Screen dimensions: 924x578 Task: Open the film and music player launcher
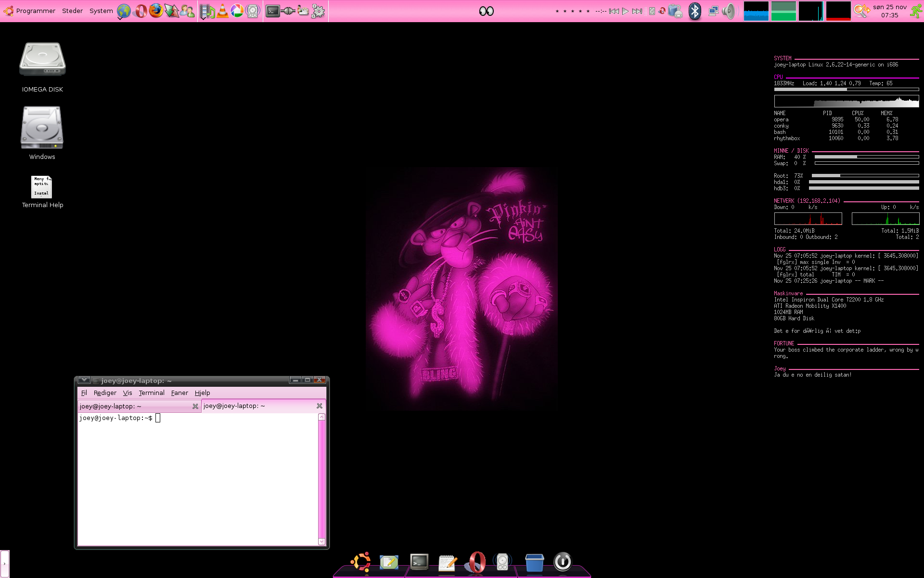tap(207, 11)
